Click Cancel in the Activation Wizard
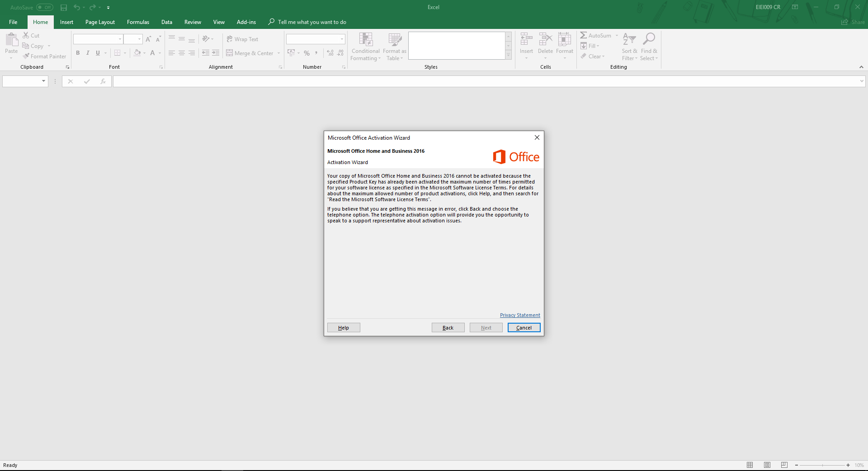 524,328
